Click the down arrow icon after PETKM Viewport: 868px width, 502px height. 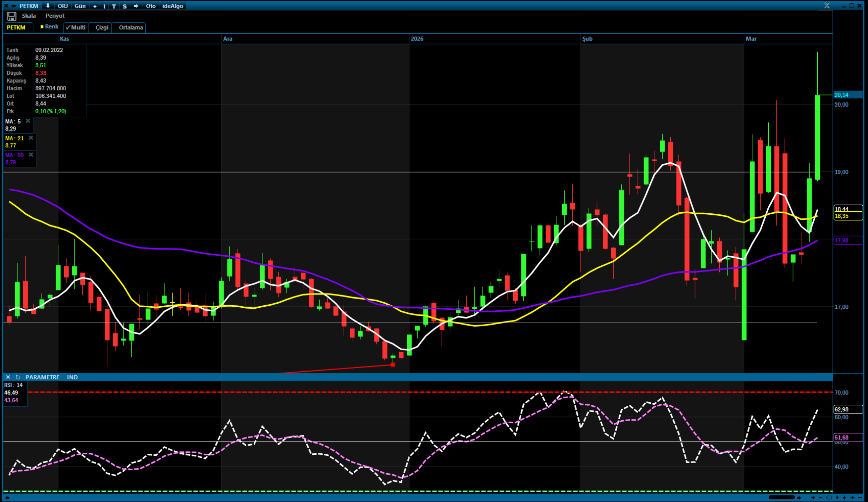pyautogui.click(x=48, y=6)
